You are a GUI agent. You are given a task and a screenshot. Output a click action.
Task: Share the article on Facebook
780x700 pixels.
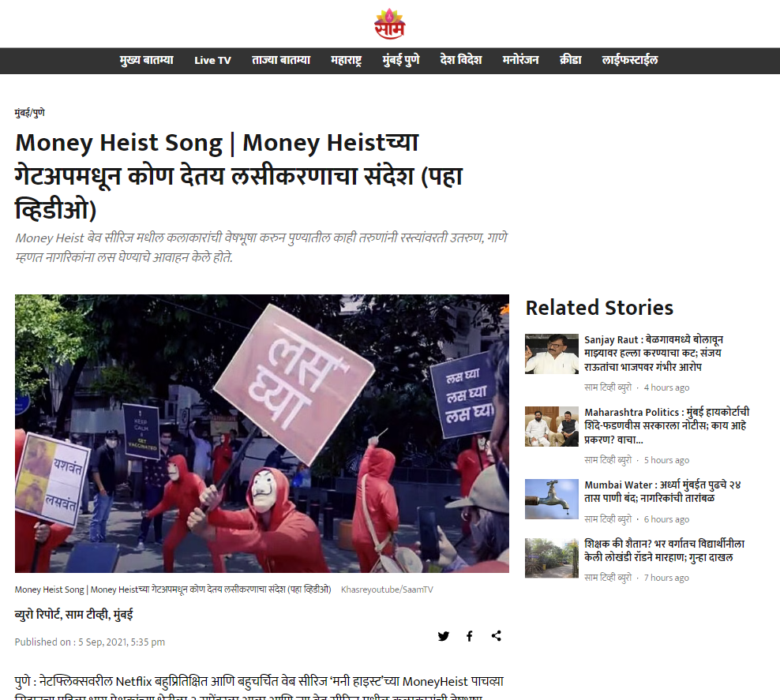[x=469, y=636]
